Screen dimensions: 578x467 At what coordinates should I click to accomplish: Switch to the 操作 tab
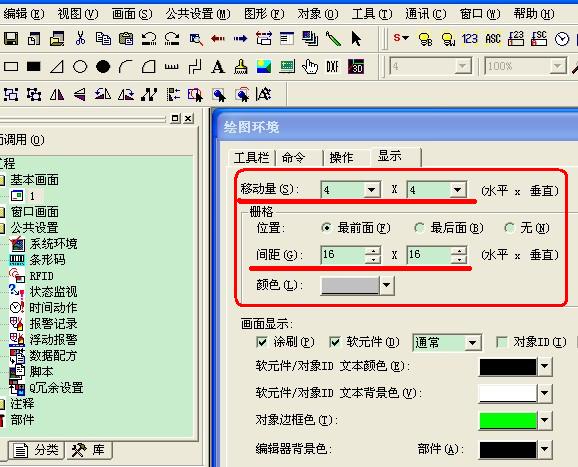[341, 157]
